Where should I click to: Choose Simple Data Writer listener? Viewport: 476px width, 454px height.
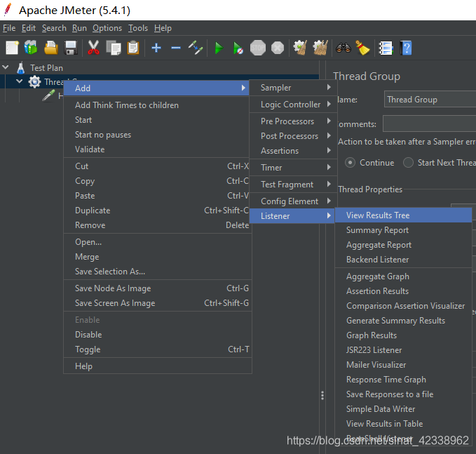403,409
